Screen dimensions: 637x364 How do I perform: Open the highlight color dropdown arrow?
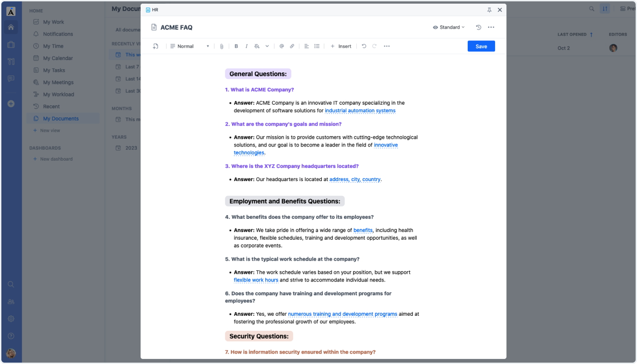[x=267, y=46]
